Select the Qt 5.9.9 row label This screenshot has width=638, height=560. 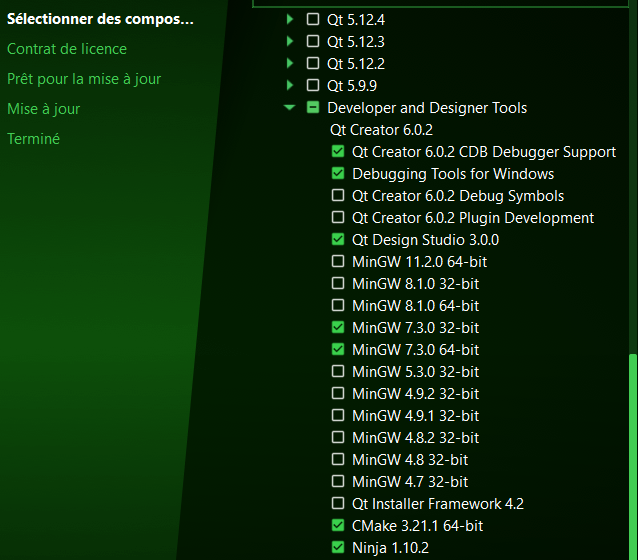click(x=352, y=85)
